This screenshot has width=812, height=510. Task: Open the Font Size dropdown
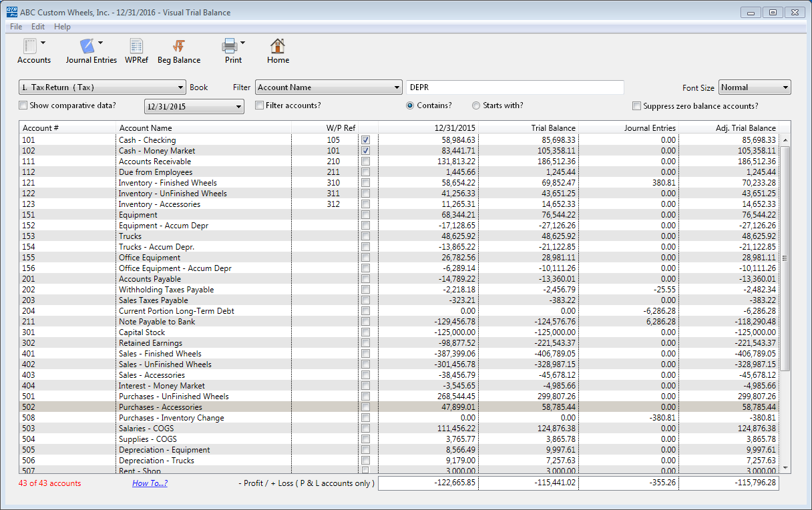(x=755, y=87)
